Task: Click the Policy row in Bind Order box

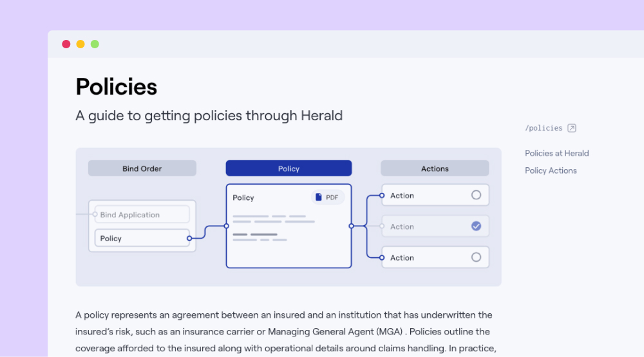Action: click(142, 238)
